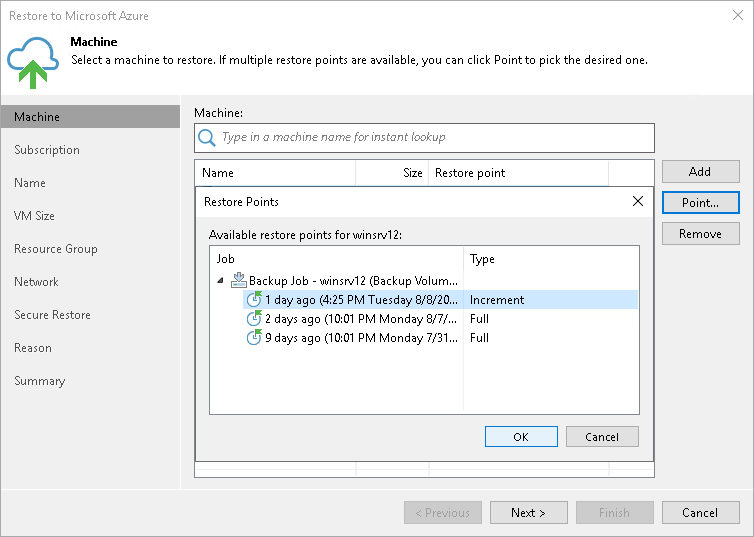Click the Type column header
Viewport: 754px width, 537px height.
[x=552, y=259]
